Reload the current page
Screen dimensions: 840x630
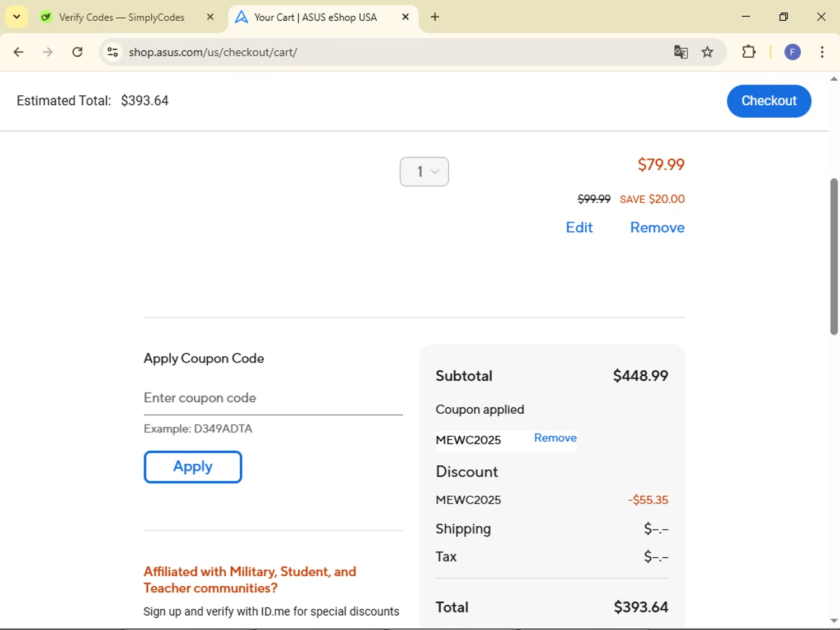77,52
